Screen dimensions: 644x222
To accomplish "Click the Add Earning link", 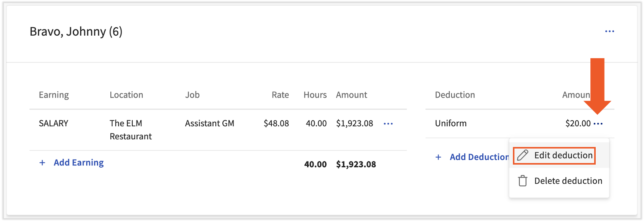I will pos(79,163).
